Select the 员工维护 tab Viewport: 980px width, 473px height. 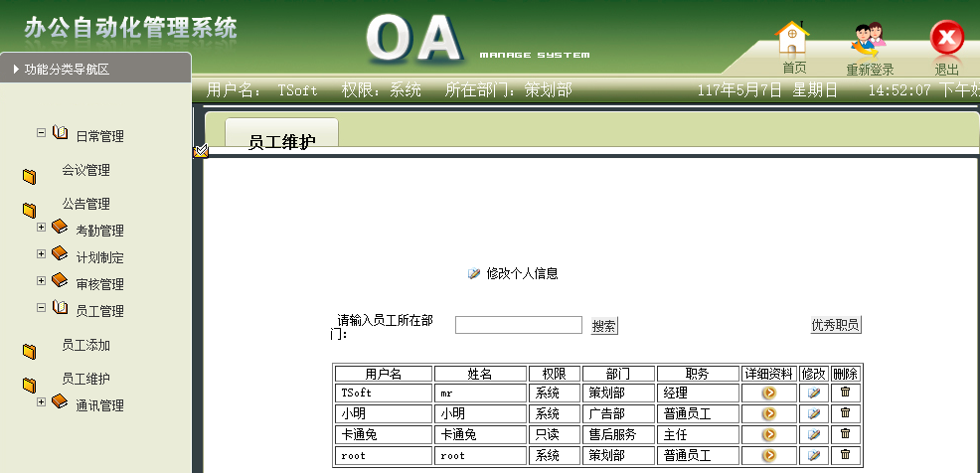pyautogui.click(x=281, y=135)
